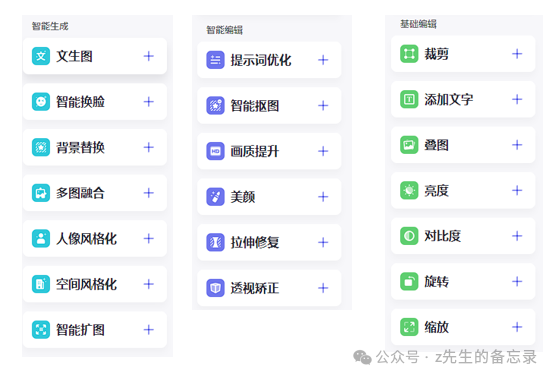Click the 基础编辑 section heading
The width and height of the screenshot is (555, 379).
point(418,24)
